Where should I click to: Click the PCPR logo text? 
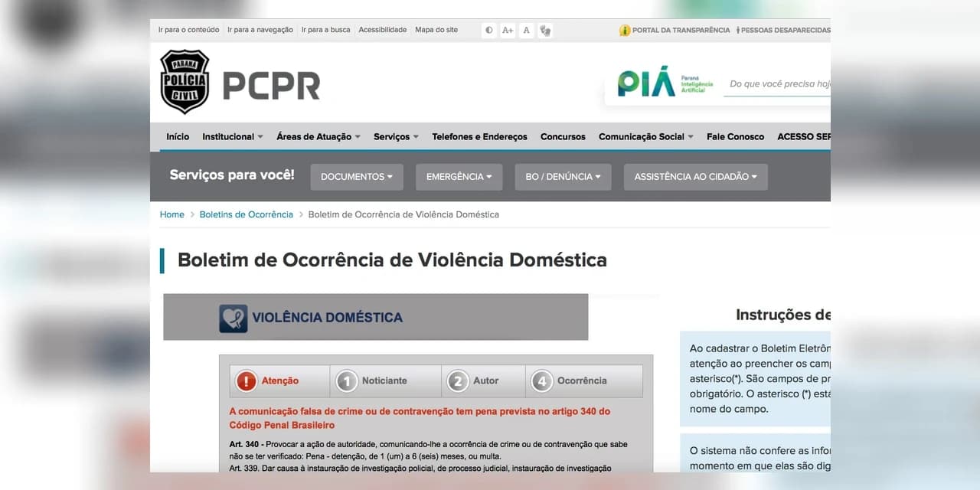coord(272,86)
